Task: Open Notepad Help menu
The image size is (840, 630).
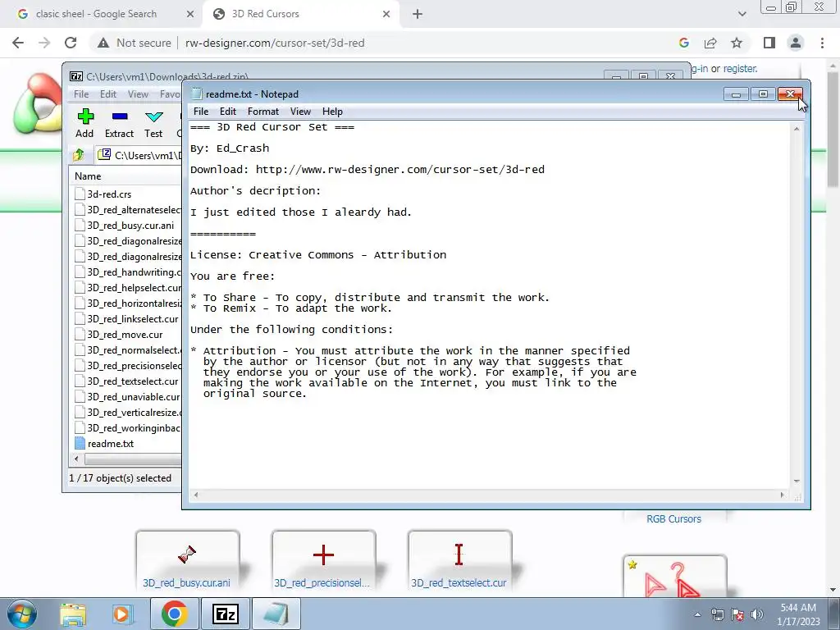Action: coord(332,112)
